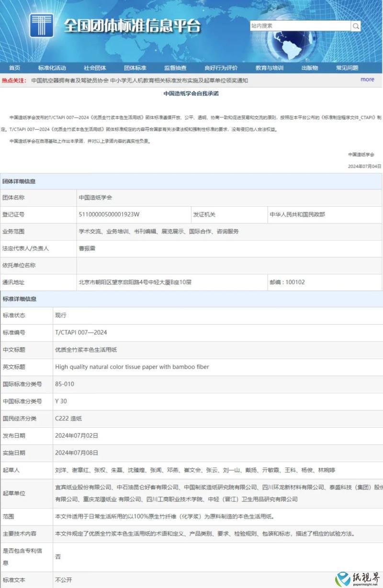Image resolution: width=383 pixels, height=588 pixels.
Task: Select standard text value 不公开
Action: (64, 580)
